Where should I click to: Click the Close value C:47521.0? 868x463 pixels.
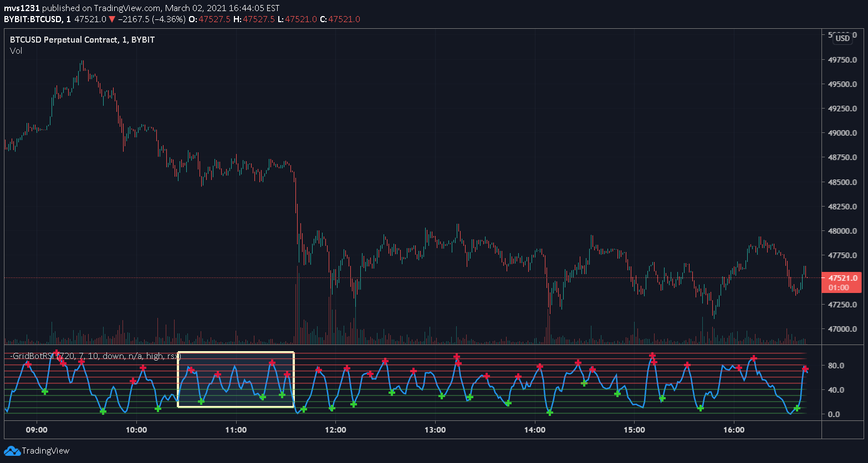click(340, 19)
